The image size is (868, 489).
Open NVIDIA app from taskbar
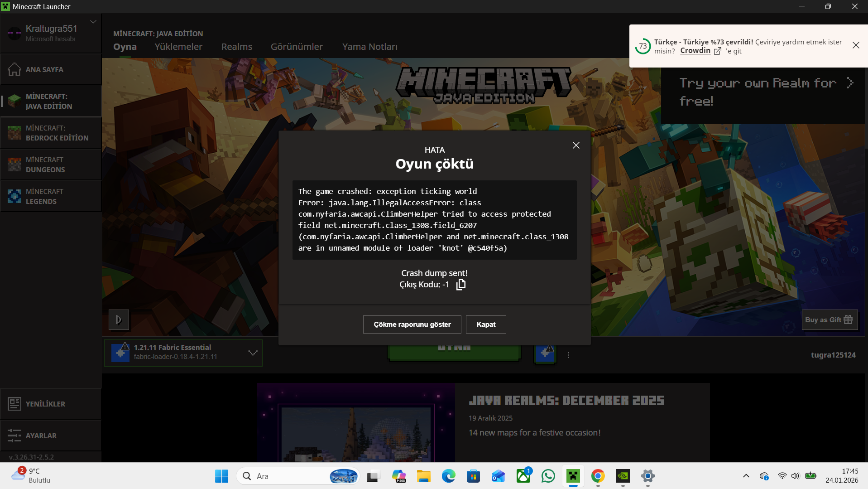click(623, 476)
